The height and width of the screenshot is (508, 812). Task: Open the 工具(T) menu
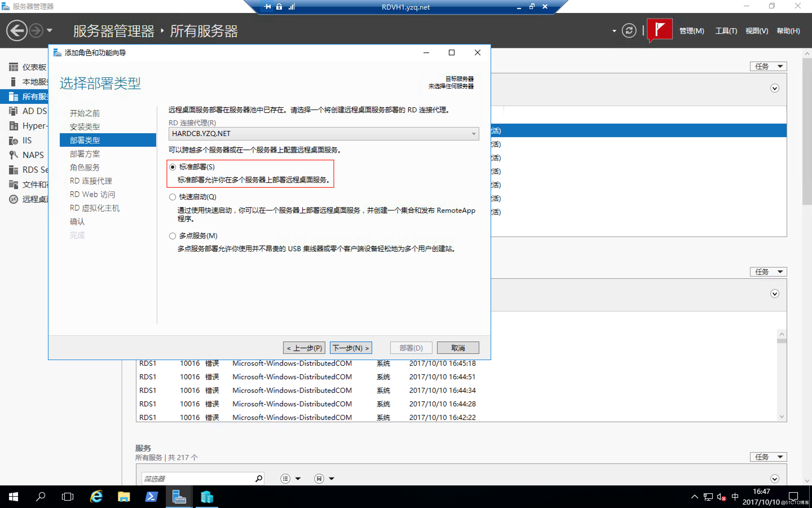[726, 31]
